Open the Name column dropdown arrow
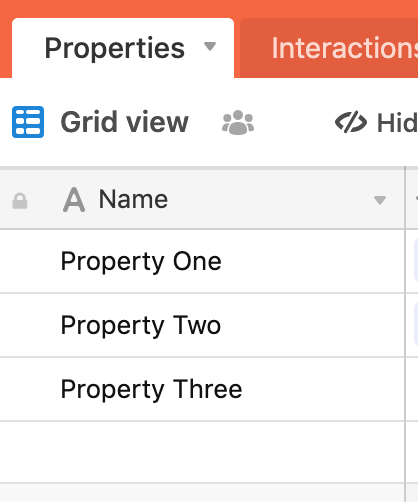 pyautogui.click(x=380, y=200)
